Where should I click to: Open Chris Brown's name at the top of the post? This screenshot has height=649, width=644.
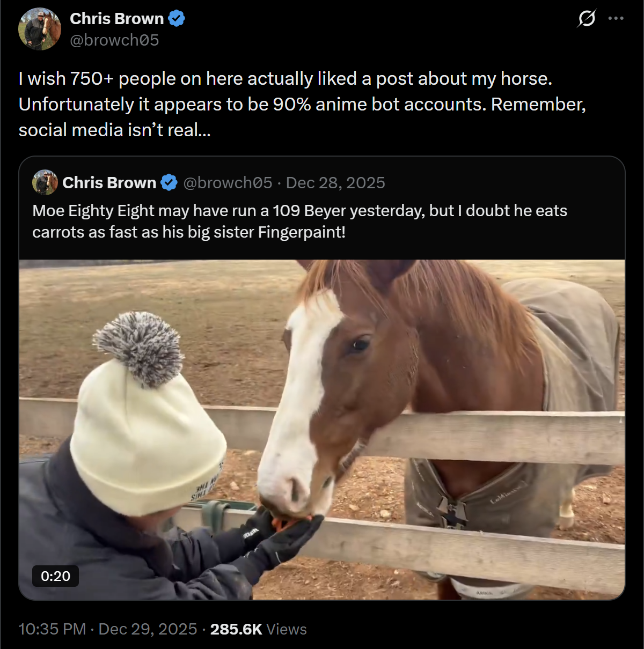[x=116, y=19]
